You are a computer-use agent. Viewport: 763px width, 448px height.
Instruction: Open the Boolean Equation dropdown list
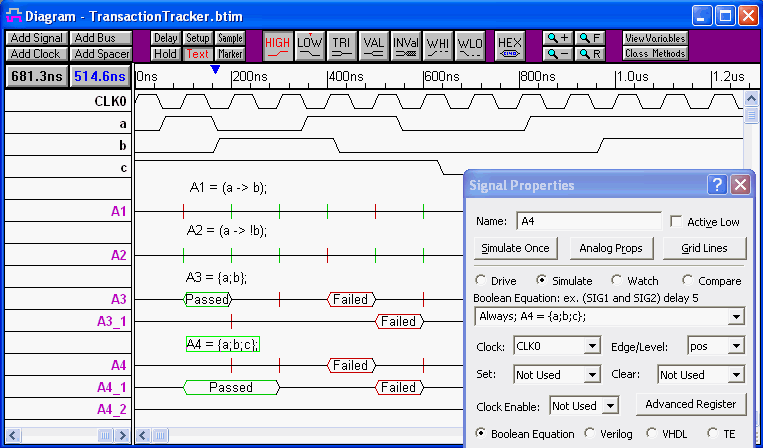737,317
